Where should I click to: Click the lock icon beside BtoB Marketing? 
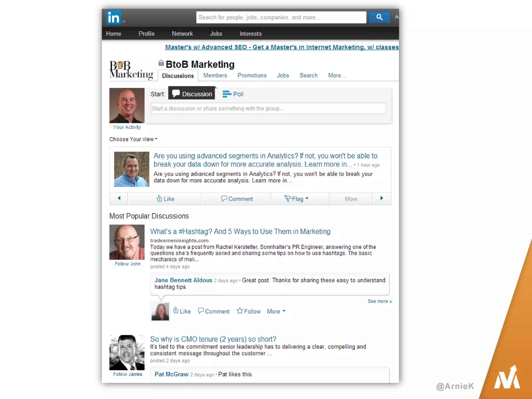click(161, 63)
